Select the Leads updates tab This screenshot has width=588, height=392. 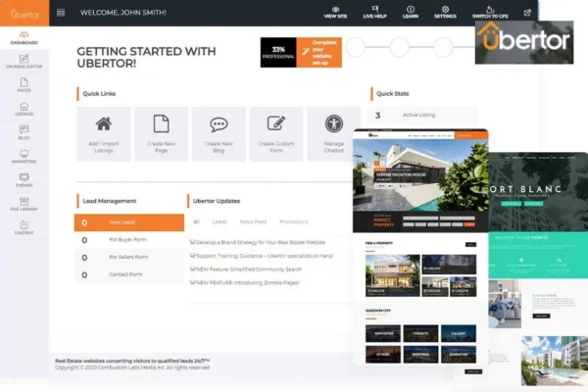220,221
